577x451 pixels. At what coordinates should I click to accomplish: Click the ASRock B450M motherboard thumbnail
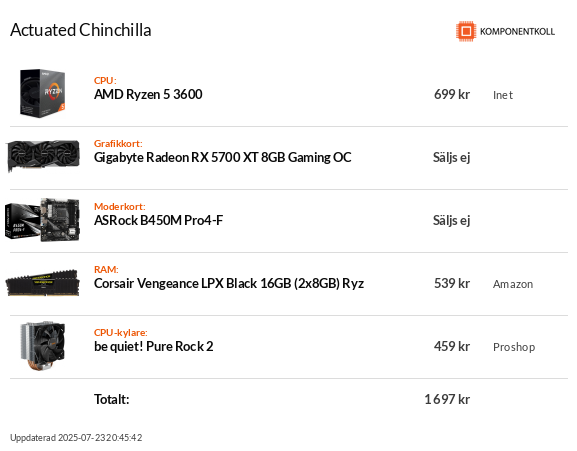42,220
